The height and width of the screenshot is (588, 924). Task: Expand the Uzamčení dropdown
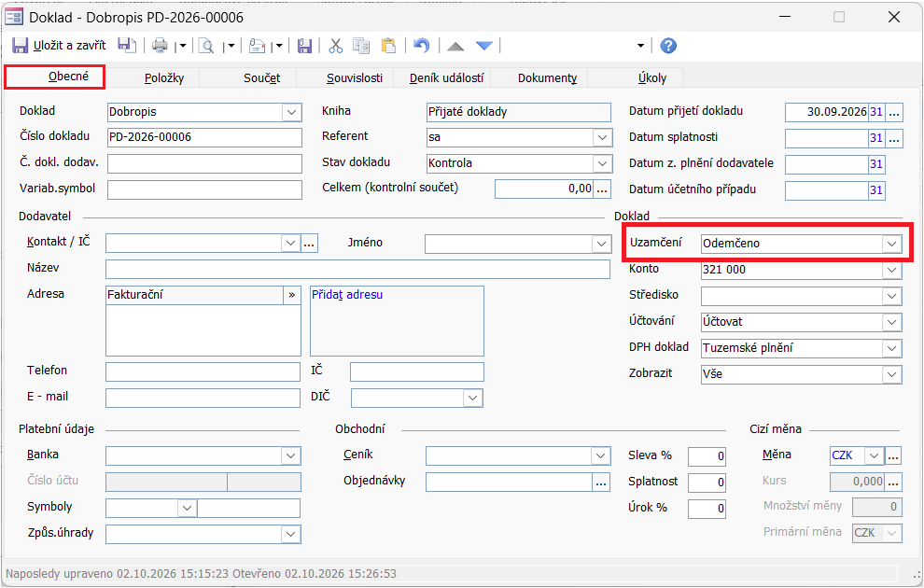pos(891,244)
